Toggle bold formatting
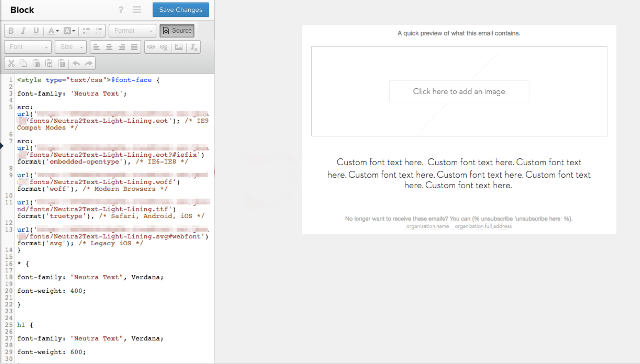 (x=11, y=31)
